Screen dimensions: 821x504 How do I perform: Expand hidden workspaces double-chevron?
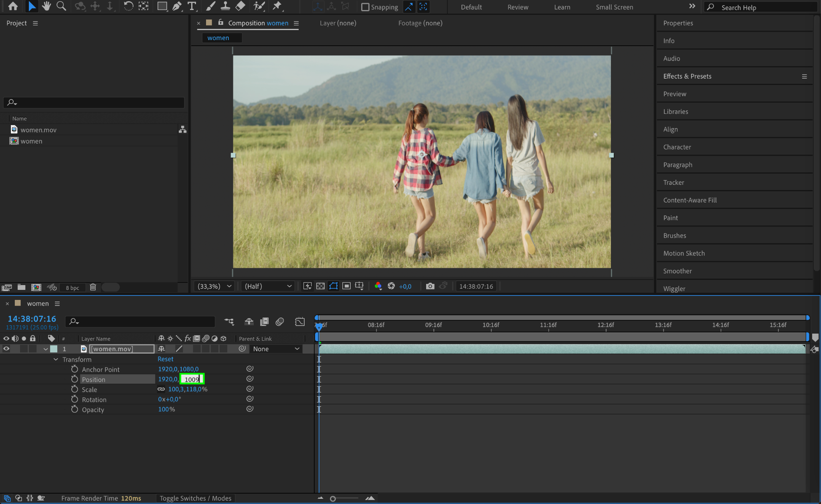tap(692, 6)
